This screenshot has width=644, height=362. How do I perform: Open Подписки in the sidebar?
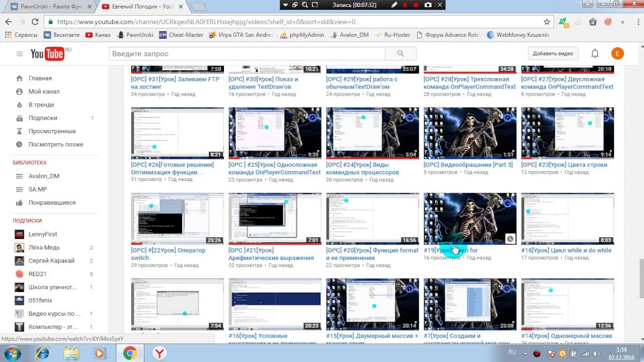(43, 118)
